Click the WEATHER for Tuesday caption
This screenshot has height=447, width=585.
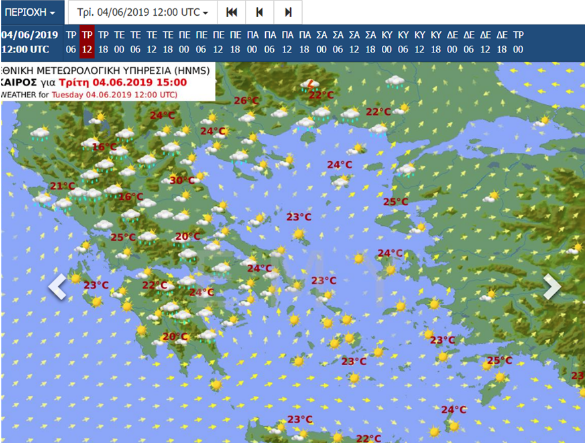[x=89, y=95]
